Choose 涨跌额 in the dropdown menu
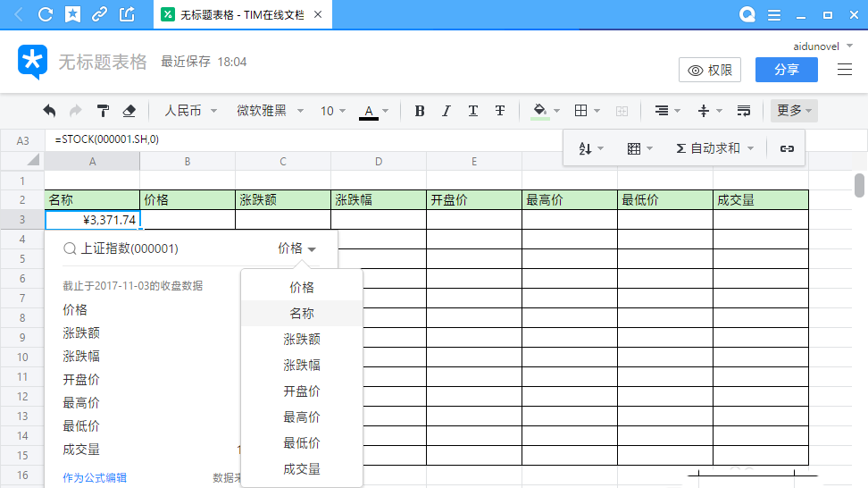The width and height of the screenshot is (868, 488). [x=302, y=339]
